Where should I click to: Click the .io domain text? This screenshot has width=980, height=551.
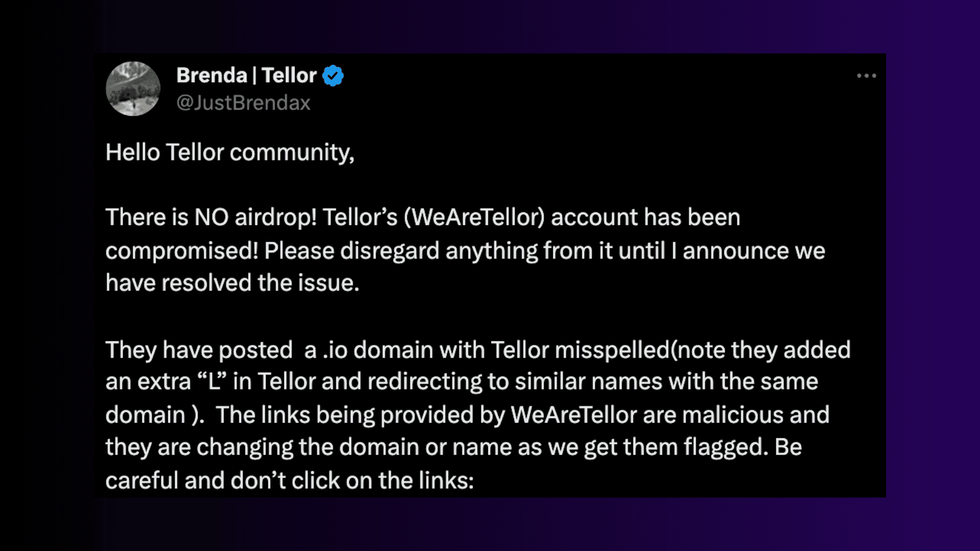coord(335,350)
